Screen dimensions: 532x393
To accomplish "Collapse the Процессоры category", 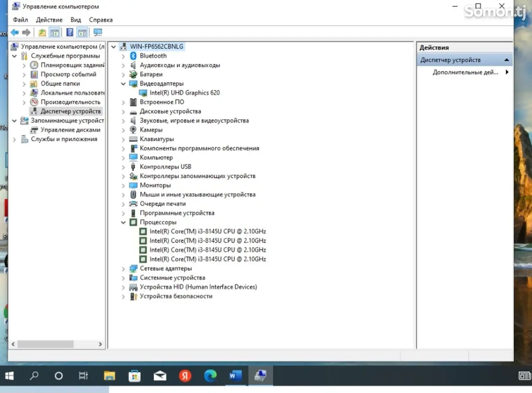I will tap(123, 222).
